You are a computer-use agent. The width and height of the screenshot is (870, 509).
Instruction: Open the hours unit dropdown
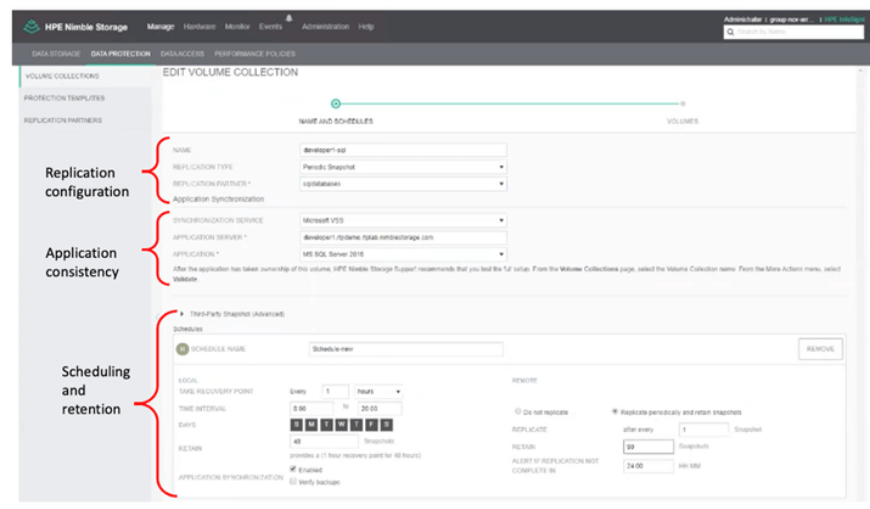pyautogui.click(x=379, y=391)
